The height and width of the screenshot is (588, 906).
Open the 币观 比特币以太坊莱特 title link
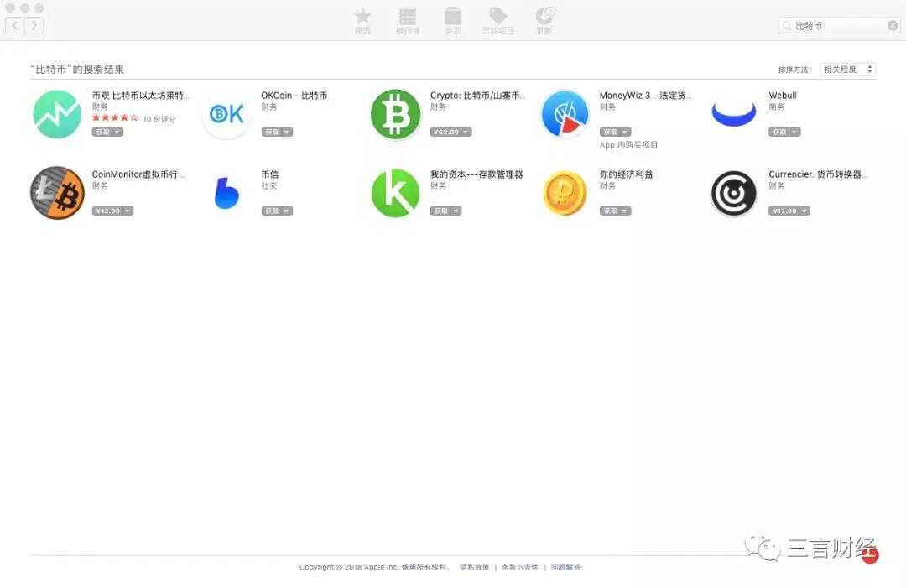(140, 96)
